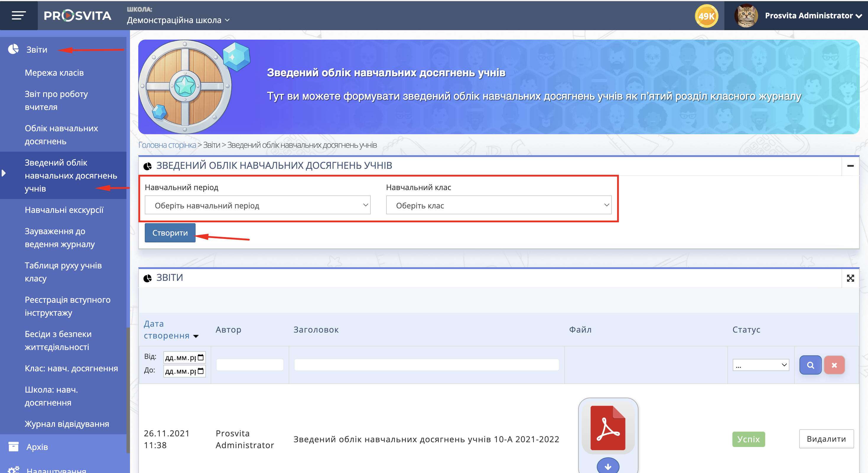The image size is (868, 473).
Task: Expand the ЗВІТИ panel to fullscreen
Action: tap(850, 278)
